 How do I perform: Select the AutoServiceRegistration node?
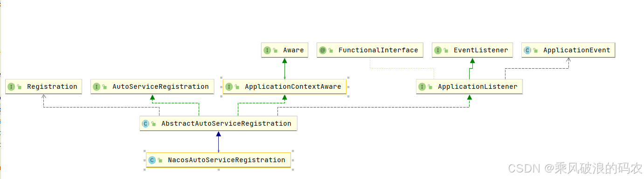152,87
